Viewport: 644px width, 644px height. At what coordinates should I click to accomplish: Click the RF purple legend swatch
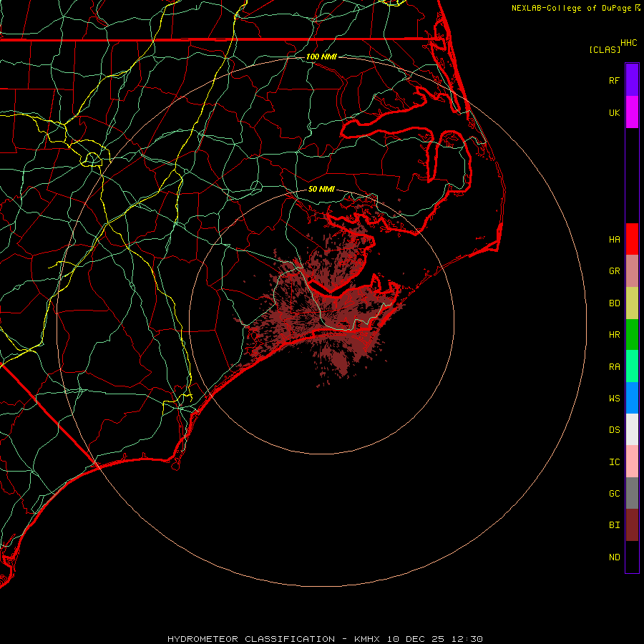[x=632, y=80]
